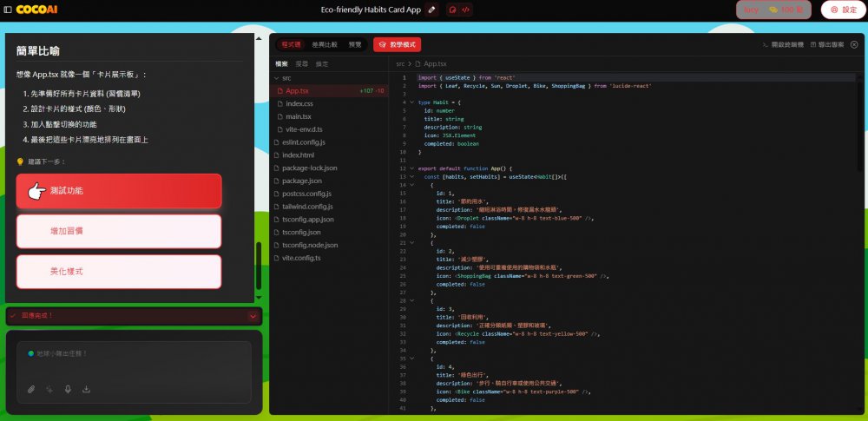Toggle the sidebar panel icon beside COCOAI logo
The height and width of the screenshot is (421, 868).
pyautogui.click(x=8, y=10)
